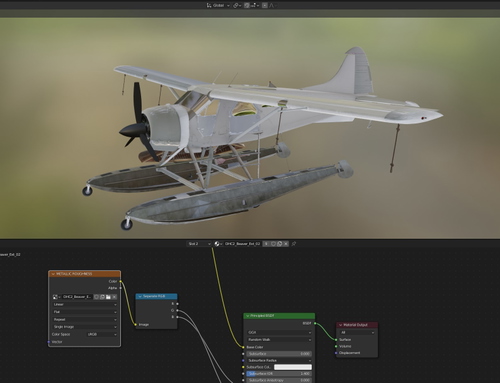500x383 pixels.
Task: Open the Linear interpolation dropdown
Action: (x=85, y=304)
